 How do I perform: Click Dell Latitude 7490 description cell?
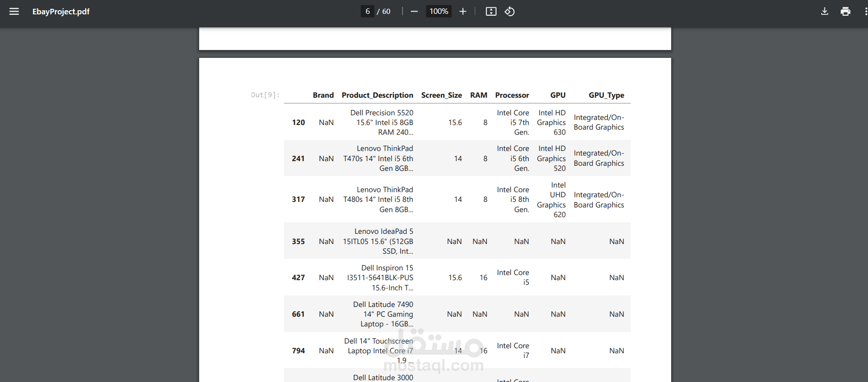pos(383,314)
